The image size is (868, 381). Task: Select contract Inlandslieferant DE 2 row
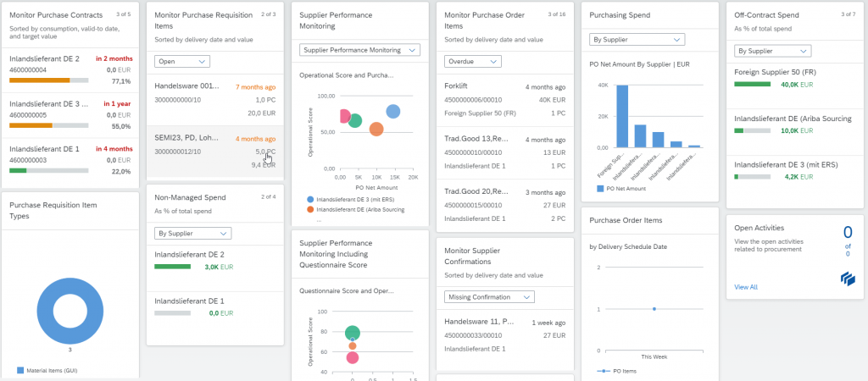[70, 71]
